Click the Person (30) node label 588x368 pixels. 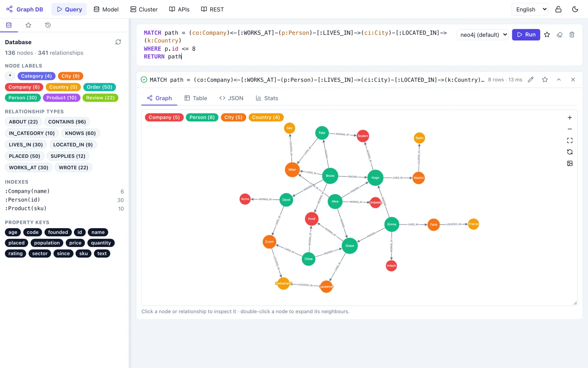pos(23,98)
